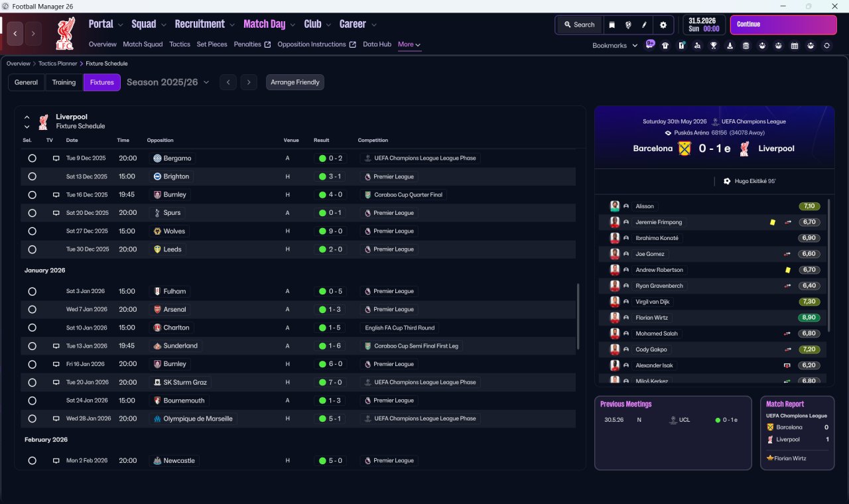The width and height of the screenshot is (849, 504).
Task: Open the messages inbox 9+ icon
Action: (650, 44)
